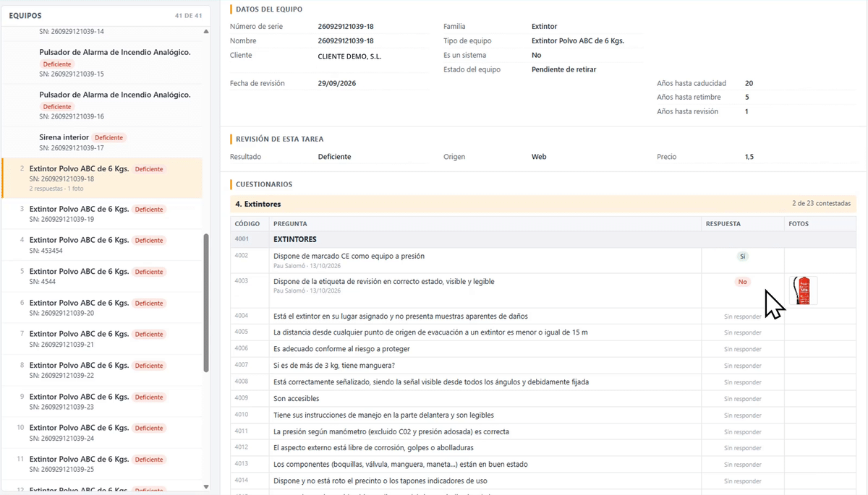Click 'Sin responder' for question 4004

point(743,317)
